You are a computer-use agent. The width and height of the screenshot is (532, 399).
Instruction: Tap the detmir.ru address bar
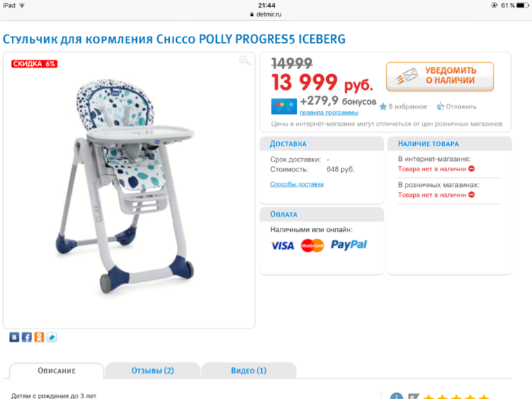click(266, 14)
